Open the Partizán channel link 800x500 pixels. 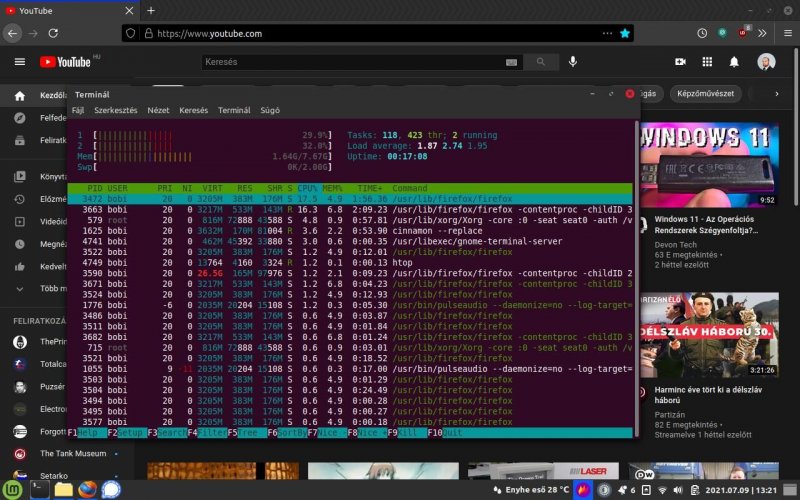pos(669,414)
